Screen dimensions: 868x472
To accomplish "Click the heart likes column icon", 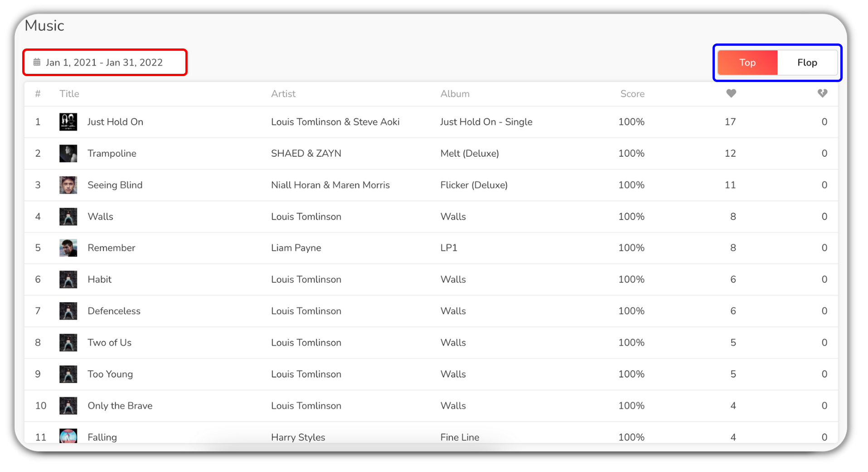I will (x=731, y=93).
